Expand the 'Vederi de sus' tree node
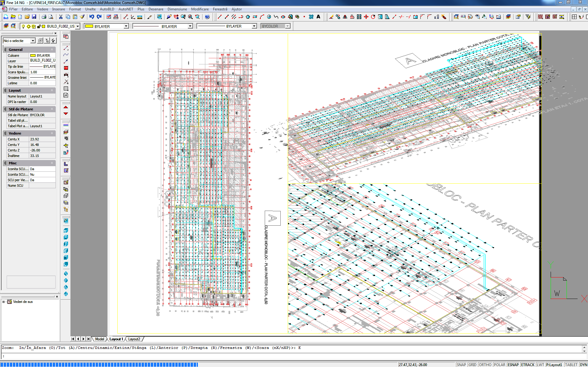The image size is (588, 367). [x=4, y=302]
